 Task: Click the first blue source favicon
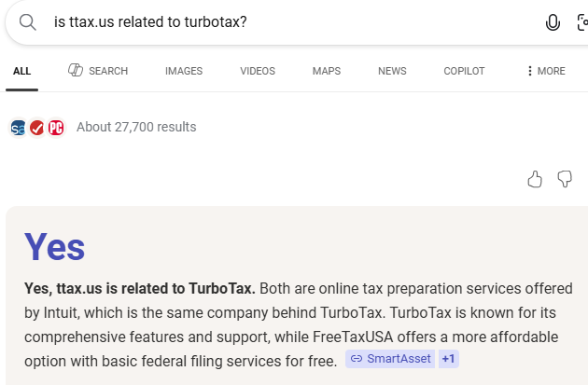19,128
